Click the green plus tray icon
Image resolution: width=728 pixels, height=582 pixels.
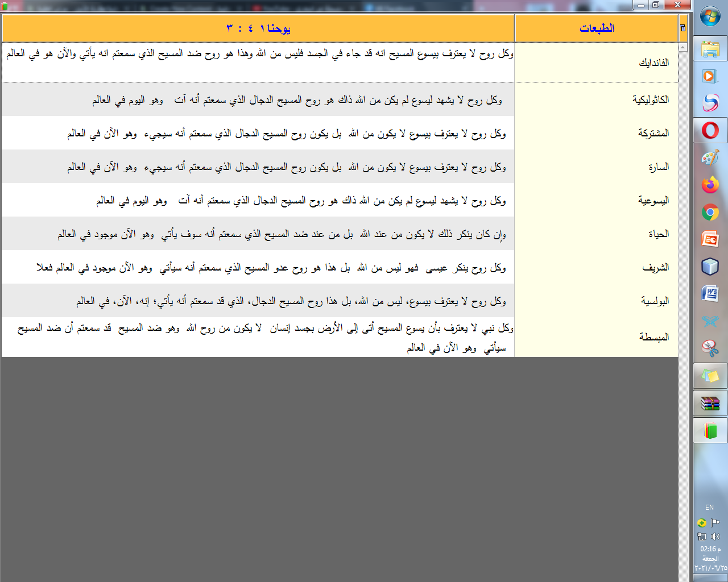click(x=702, y=523)
